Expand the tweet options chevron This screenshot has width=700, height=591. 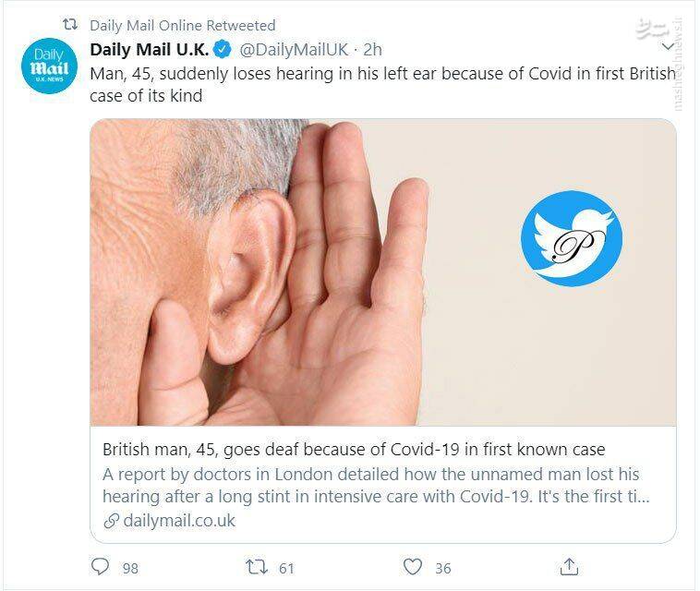669,47
